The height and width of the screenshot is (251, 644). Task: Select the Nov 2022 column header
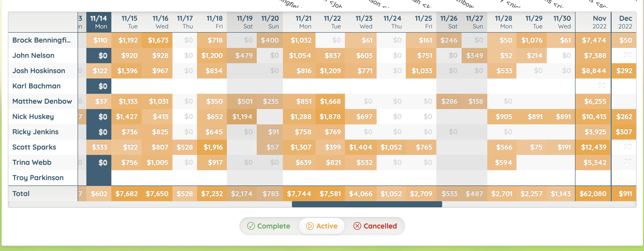tap(593, 22)
